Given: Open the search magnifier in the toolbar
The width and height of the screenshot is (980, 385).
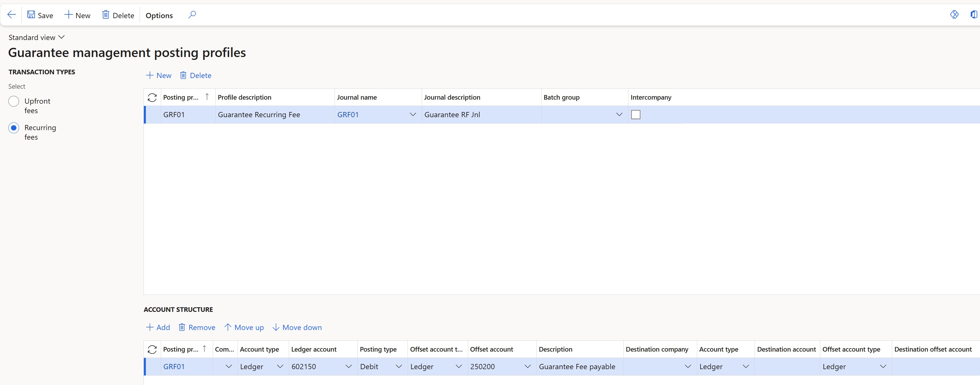Looking at the screenshot, I should pyautogui.click(x=192, y=14).
